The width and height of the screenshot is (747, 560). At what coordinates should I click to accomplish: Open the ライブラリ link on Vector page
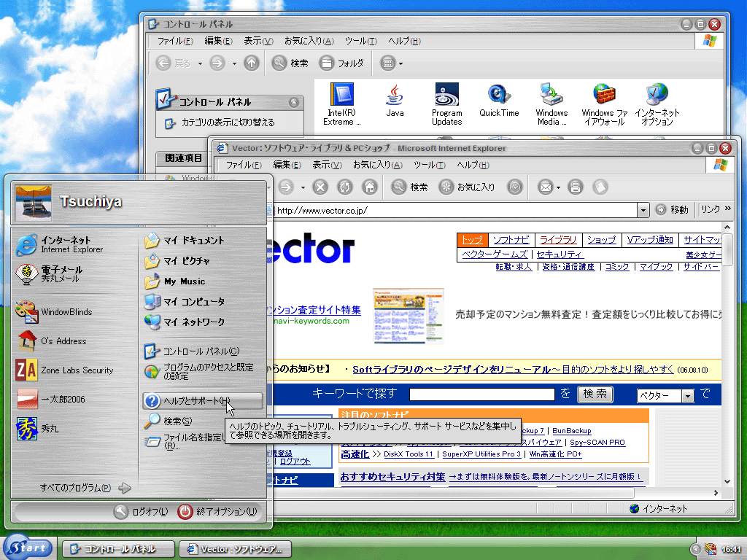pyautogui.click(x=558, y=239)
